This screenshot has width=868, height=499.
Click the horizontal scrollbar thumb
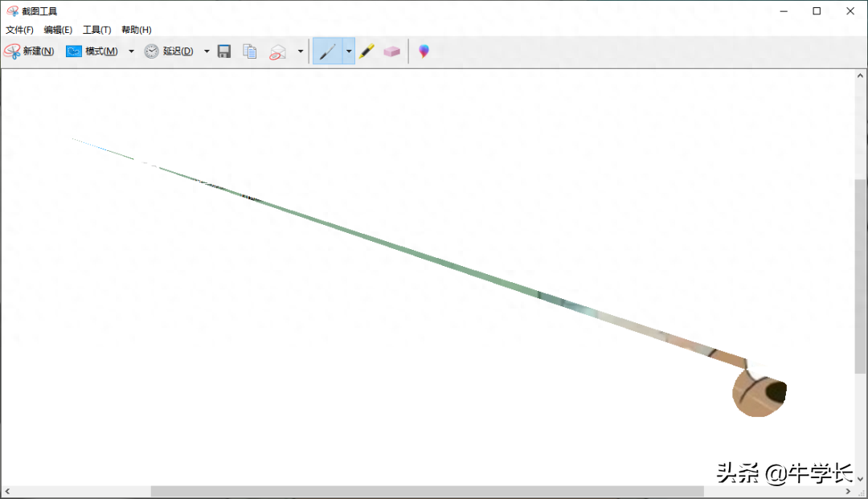(428, 491)
